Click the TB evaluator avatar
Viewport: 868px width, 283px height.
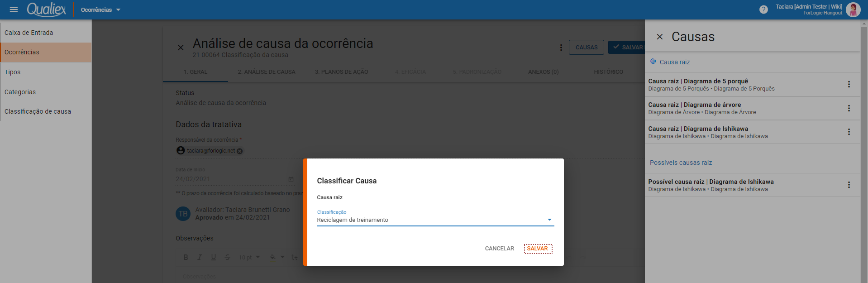point(183,214)
